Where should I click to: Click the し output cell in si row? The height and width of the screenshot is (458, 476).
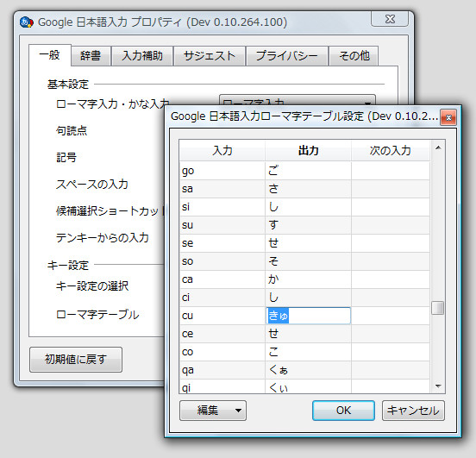[x=308, y=207]
